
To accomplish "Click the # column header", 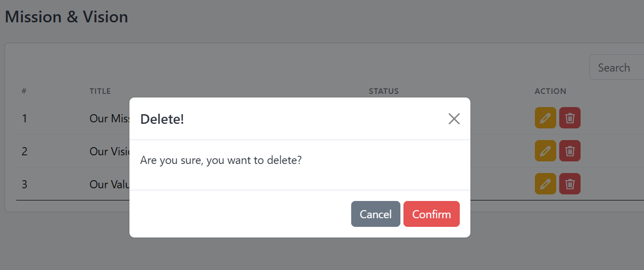I will (x=24, y=91).
